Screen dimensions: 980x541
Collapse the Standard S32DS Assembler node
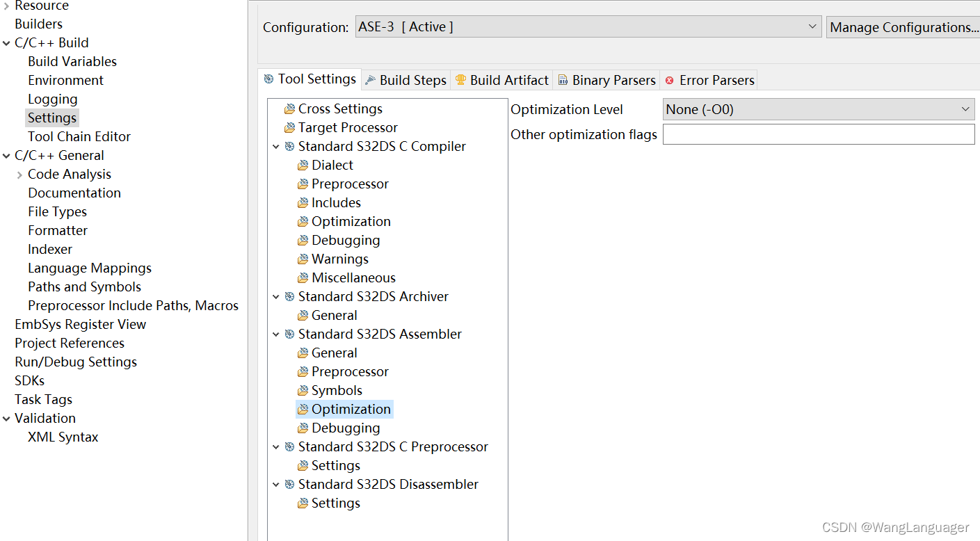click(276, 334)
